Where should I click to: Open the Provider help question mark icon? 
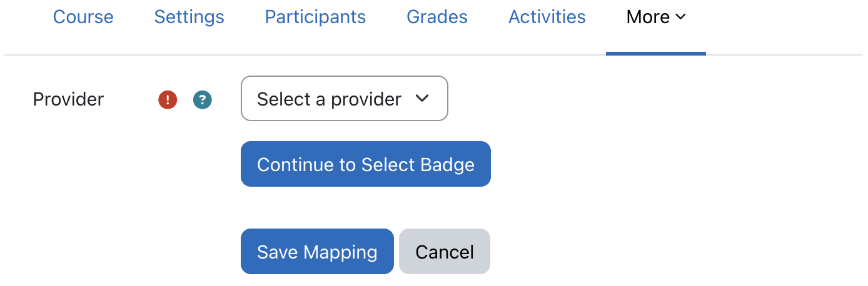pyautogui.click(x=203, y=99)
